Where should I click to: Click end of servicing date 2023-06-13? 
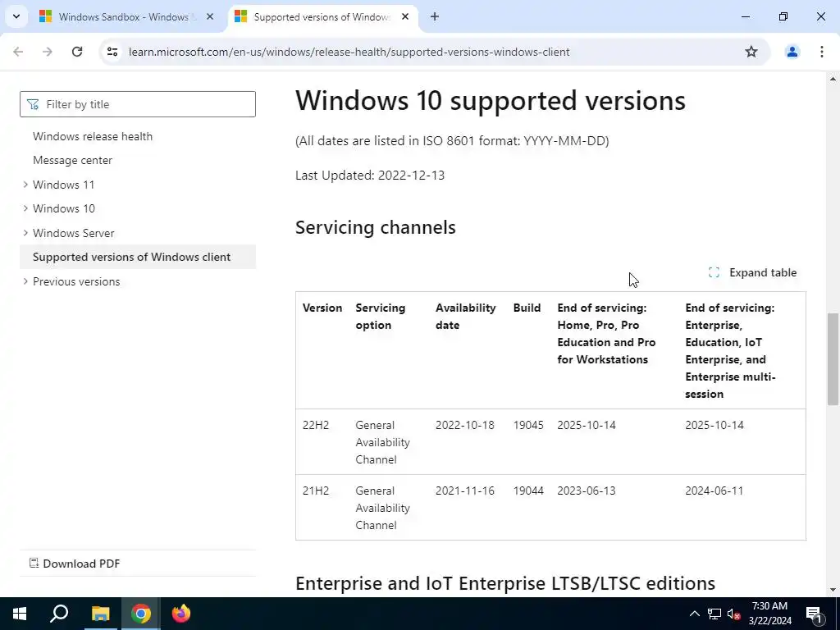tap(587, 491)
